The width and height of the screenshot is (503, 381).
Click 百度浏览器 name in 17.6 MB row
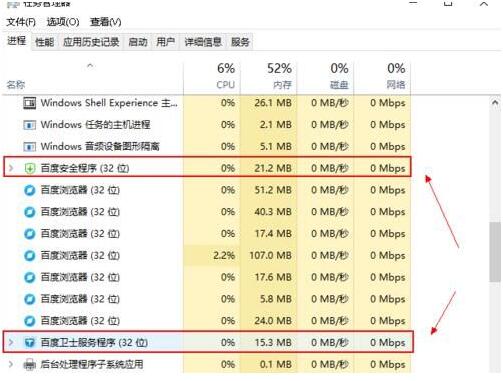click(80, 277)
